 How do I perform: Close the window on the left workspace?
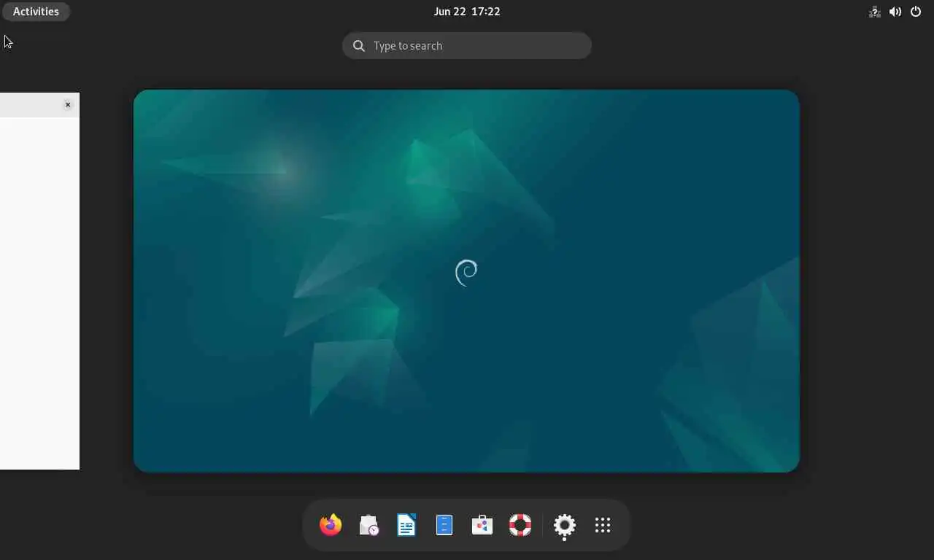[x=68, y=105]
